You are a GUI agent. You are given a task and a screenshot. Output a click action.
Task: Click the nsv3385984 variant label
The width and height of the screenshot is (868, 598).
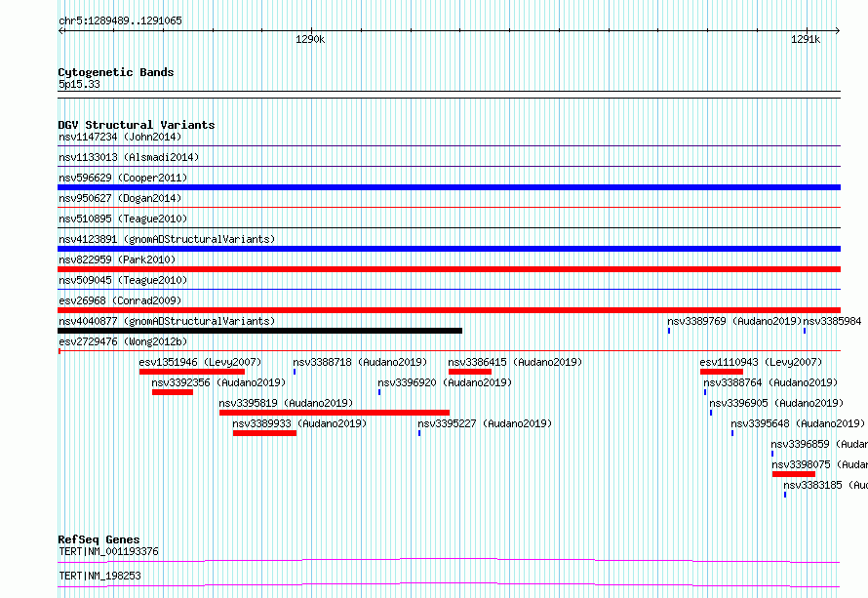point(833,321)
